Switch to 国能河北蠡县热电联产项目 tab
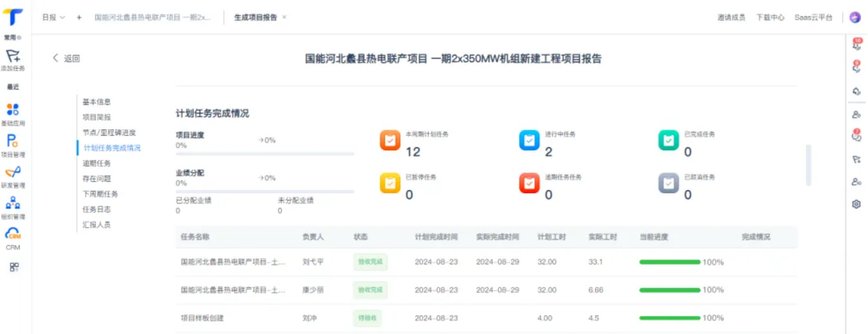 click(152, 17)
